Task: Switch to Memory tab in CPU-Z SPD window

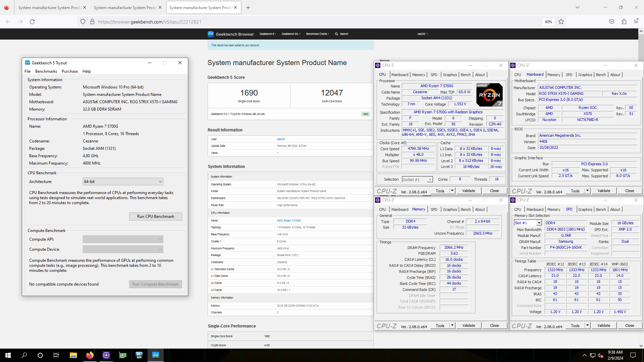Action: pyautogui.click(x=553, y=209)
